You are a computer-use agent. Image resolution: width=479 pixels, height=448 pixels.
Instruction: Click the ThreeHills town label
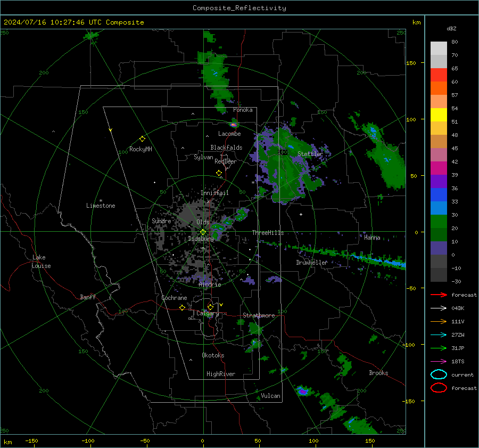pos(268,233)
